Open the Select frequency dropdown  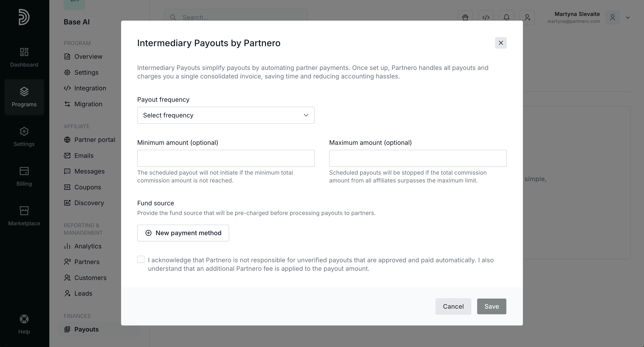[x=226, y=115]
